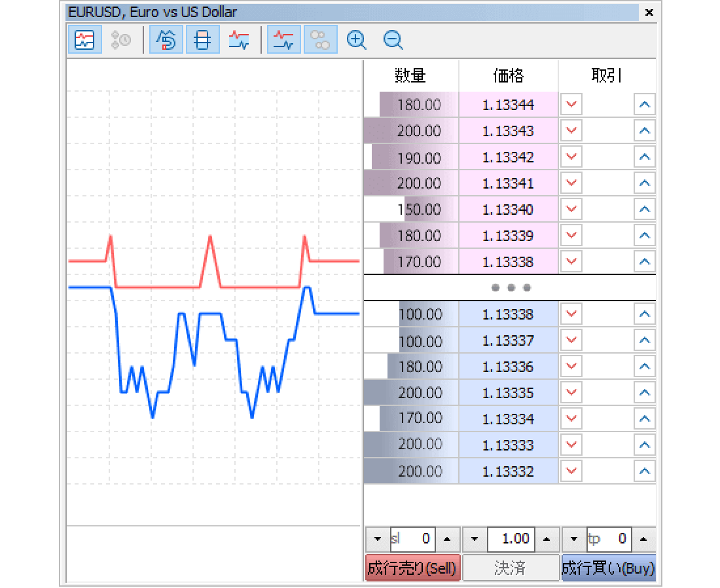
Task: Click sell arrow on the 1.13344 row
Action: pyautogui.click(x=571, y=105)
